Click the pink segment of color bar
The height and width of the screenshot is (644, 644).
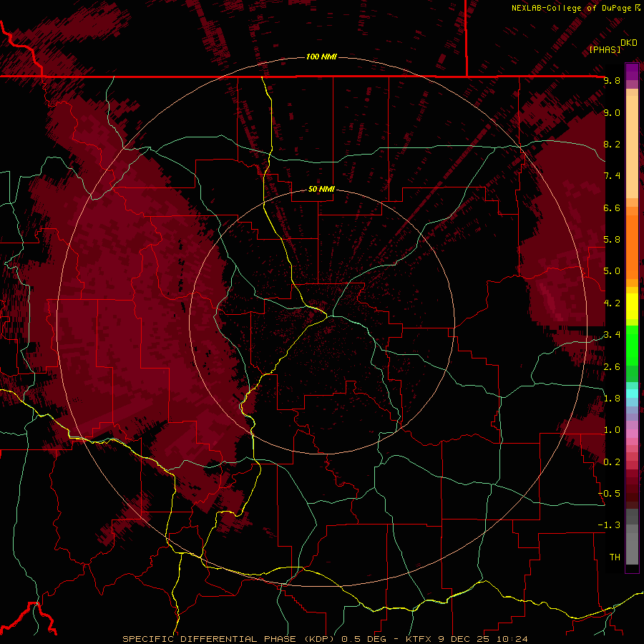pos(632,434)
